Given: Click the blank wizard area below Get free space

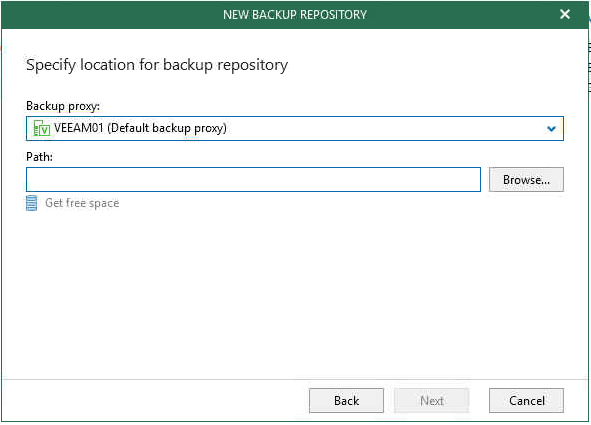Looking at the screenshot, I should click(x=295, y=294).
